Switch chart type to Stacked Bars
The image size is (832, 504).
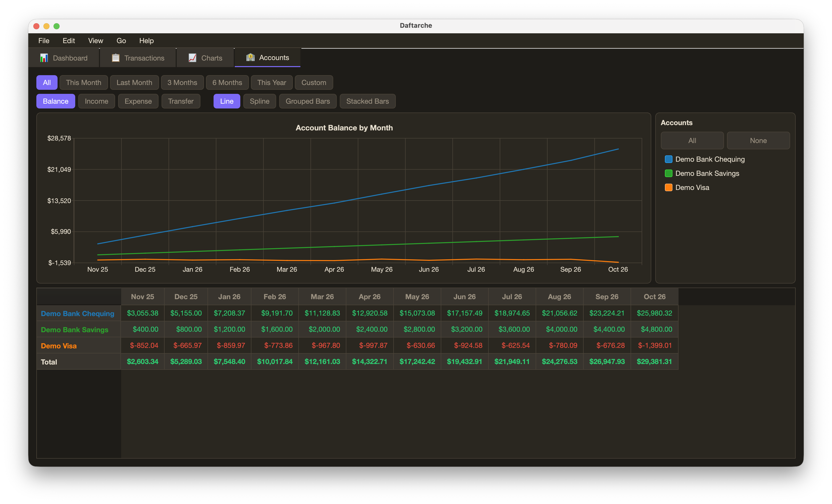[x=368, y=101]
